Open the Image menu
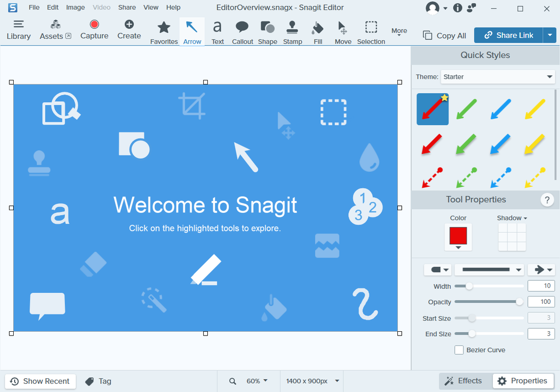This screenshot has width=560, height=392. (75, 7)
